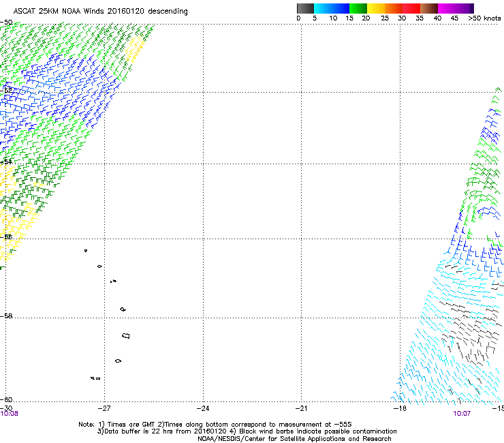Viewport: 504px width, 443px height.
Task: Click the '3)Data buffer is 22 hrs' footnote line
Action: pyautogui.click(x=247, y=431)
